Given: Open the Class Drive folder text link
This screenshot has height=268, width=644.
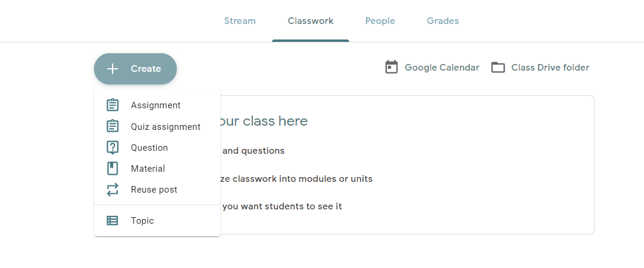Looking at the screenshot, I should tap(551, 68).
